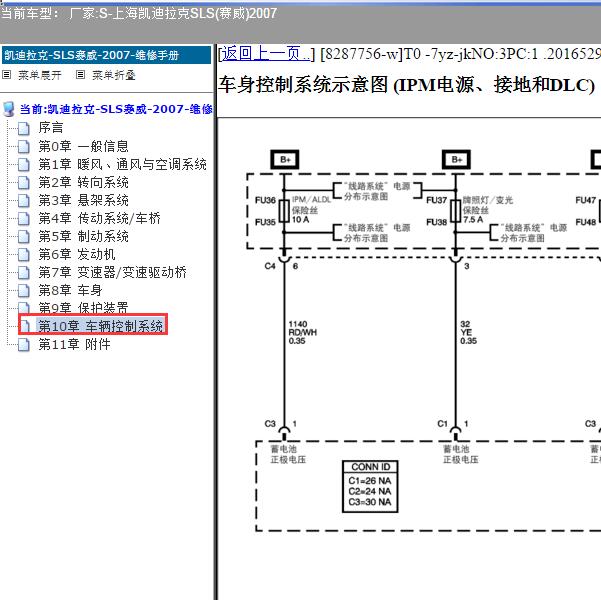The height and width of the screenshot is (600, 601).
Task: Click FU48 fuse label
Action: click(586, 222)
